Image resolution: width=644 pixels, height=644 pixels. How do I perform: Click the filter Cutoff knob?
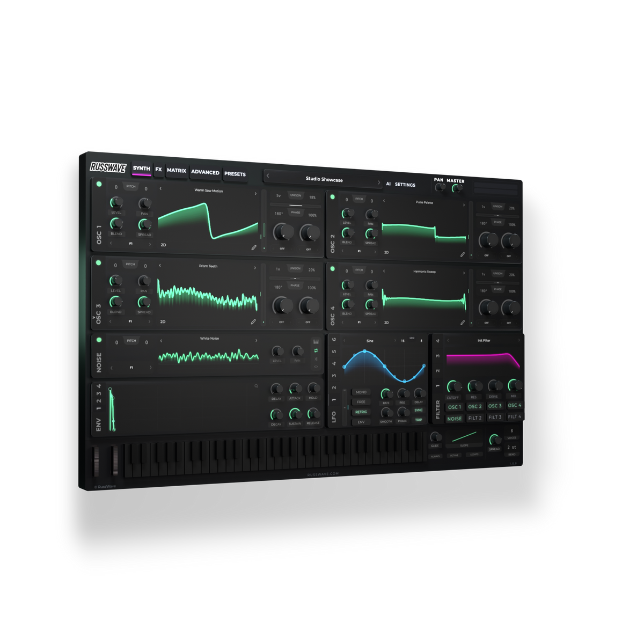coord(453,386)
